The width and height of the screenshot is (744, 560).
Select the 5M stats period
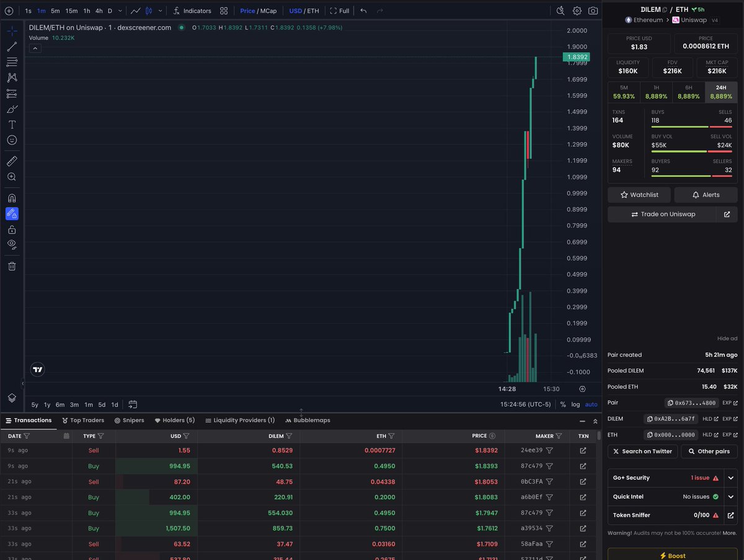[624, 92]
